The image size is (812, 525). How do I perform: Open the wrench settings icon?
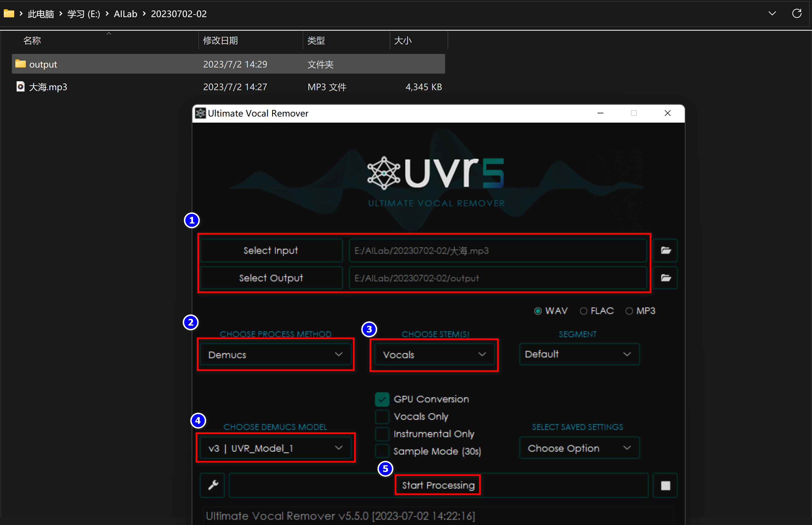click(213, 485)
